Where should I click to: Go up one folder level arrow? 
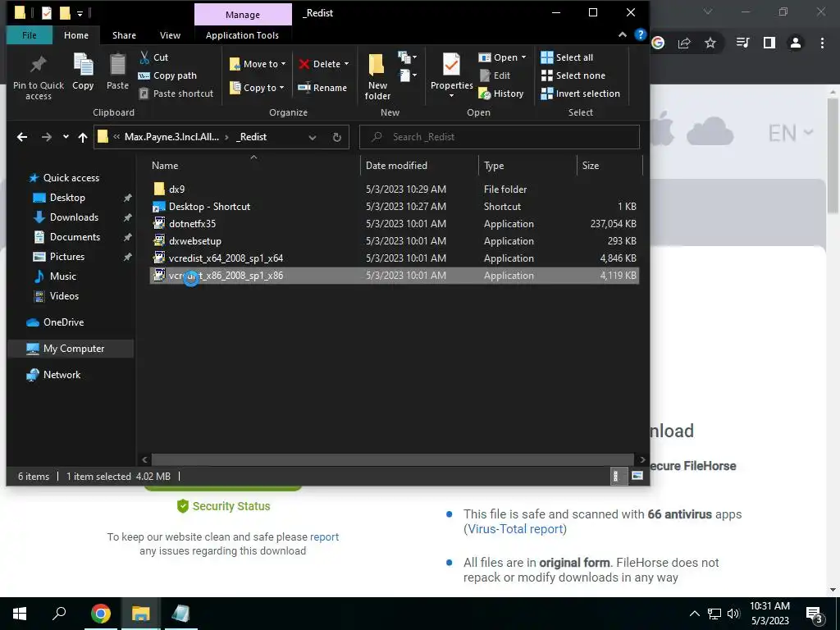(83, 137)
